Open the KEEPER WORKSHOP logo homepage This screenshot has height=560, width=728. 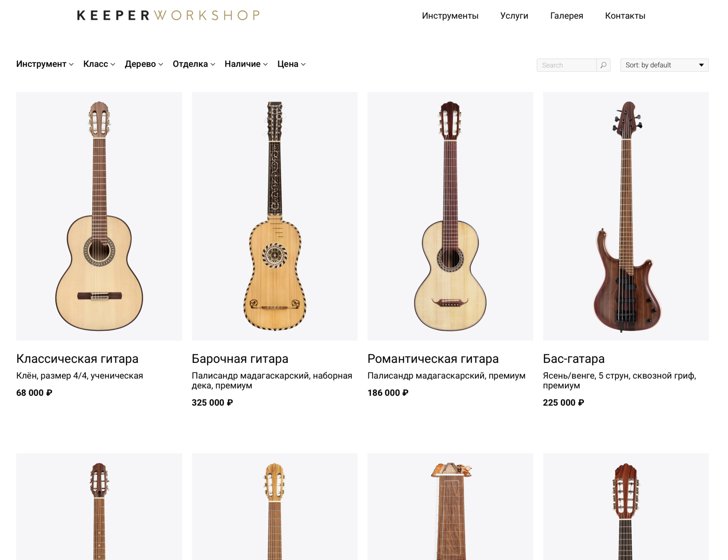click(169, 16)
